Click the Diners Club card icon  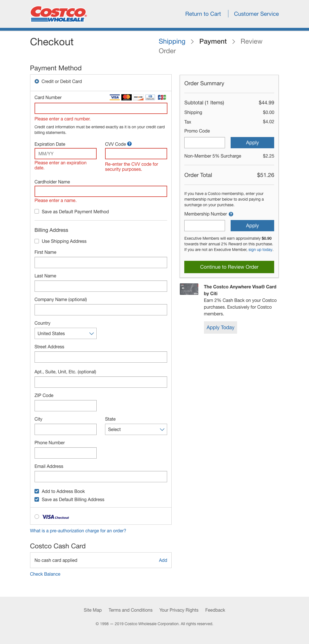pos(150,97)
